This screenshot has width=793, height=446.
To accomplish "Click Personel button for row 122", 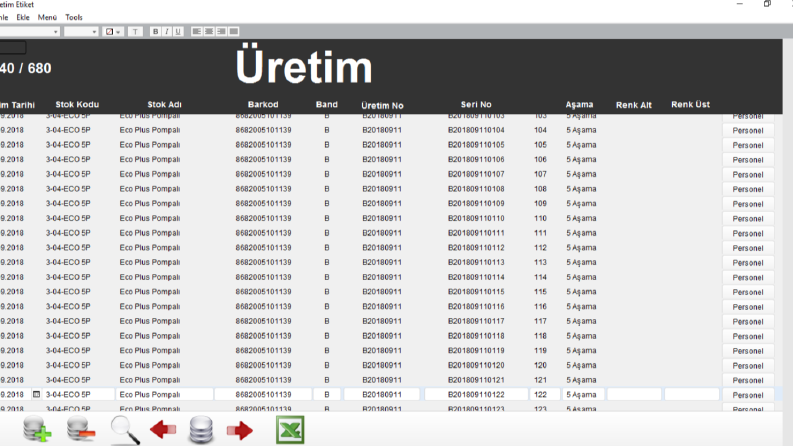I will click(748, 395).
